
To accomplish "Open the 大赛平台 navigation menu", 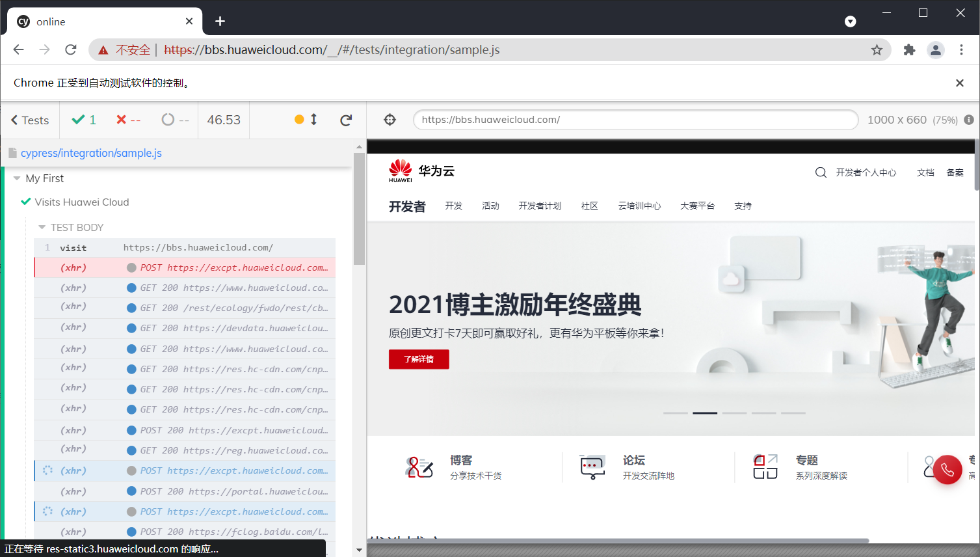I will coord(697,206).
